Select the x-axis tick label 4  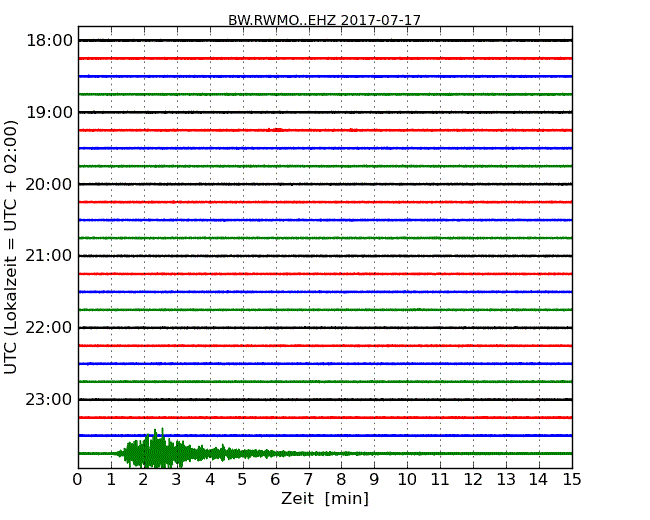click(210, 479)
